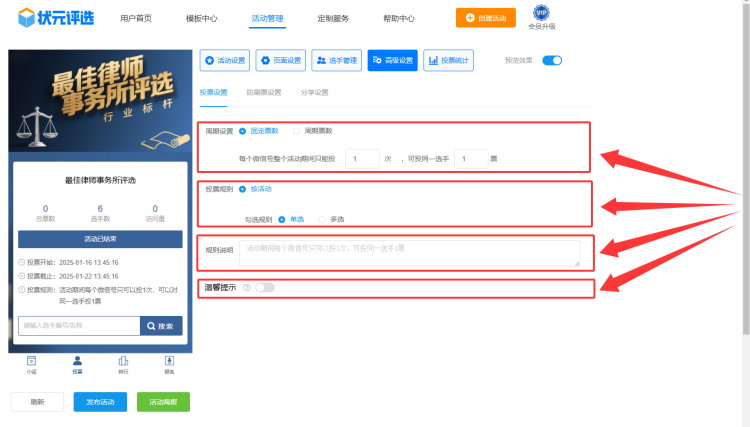Click the 报名 sign-up icon
Viewport: 750px width, 427px height.
169,363
